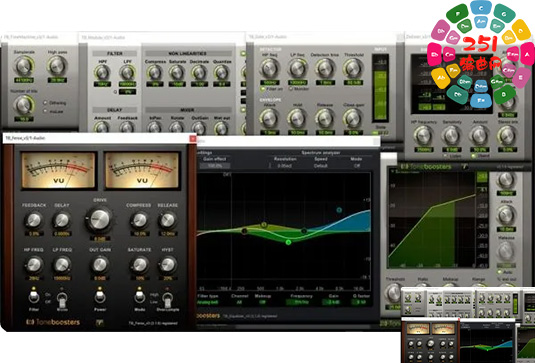Open the spectrum analyzer Speed dropdown
This screenshot has width=535, height=363.
321,166
